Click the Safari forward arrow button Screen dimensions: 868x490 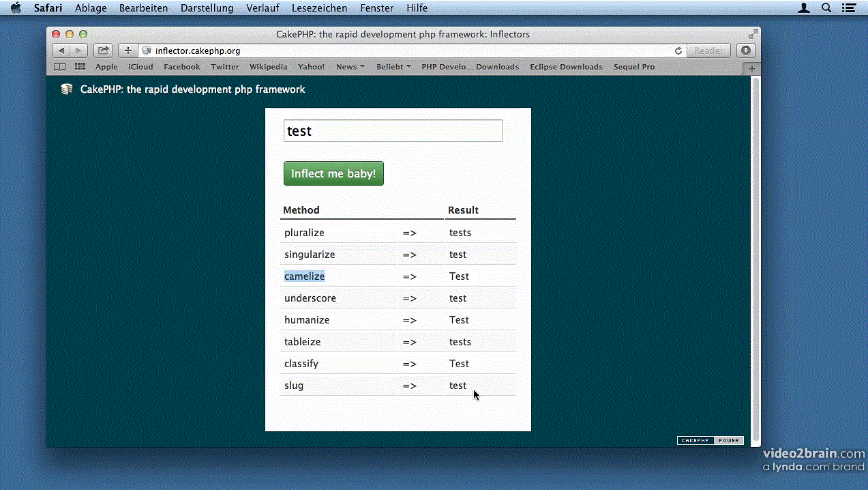79,51
